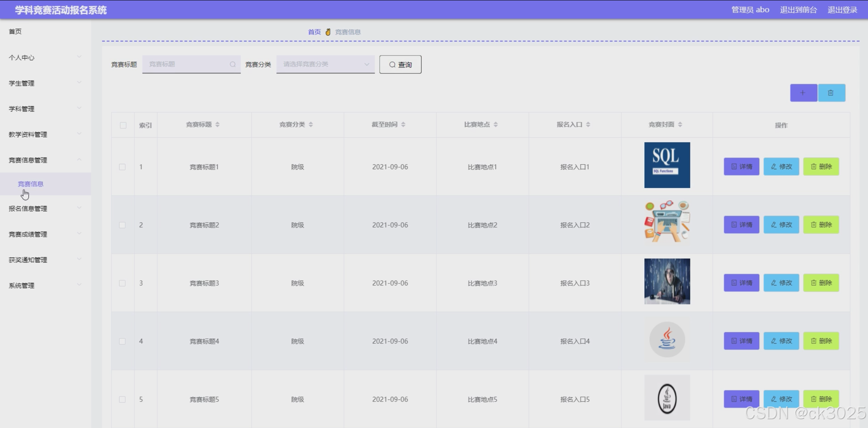Open the SQL cover thumbnail image

(x=667, y=165)
